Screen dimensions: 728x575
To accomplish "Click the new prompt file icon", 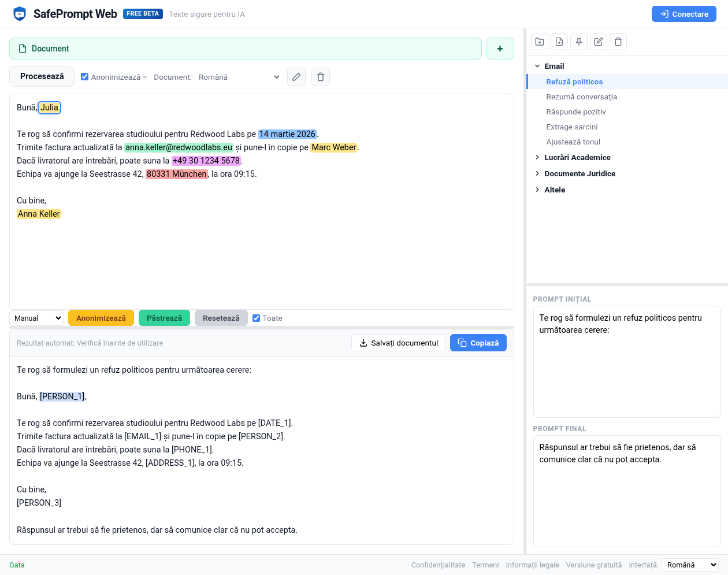I will click(559, 42).
